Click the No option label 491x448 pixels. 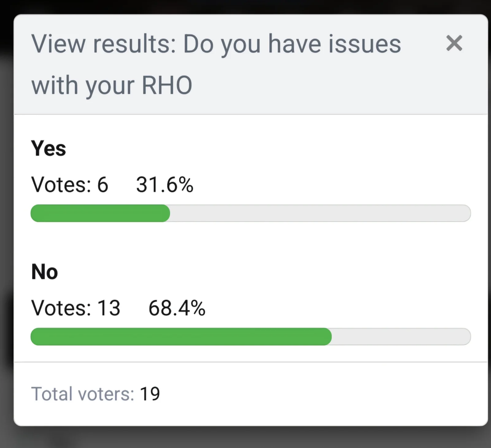(x=44, y=272)
